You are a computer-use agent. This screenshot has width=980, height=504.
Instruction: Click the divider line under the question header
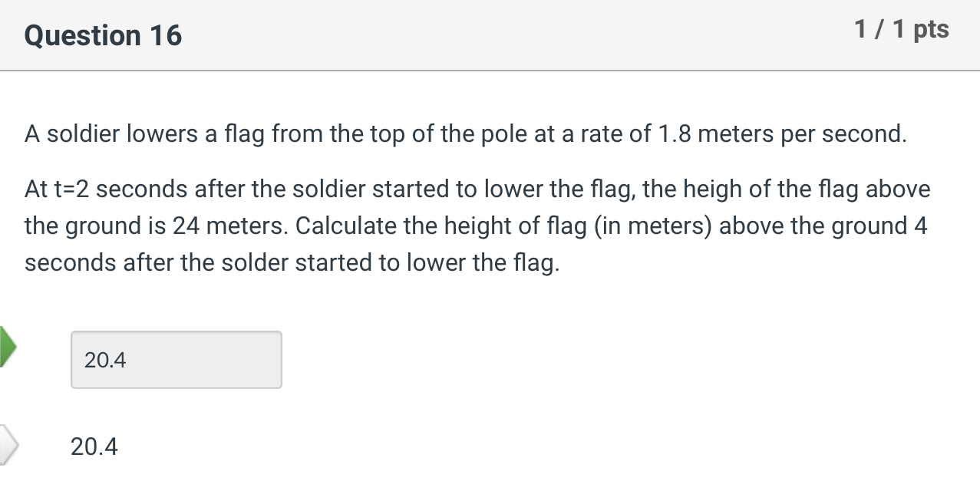490,70
